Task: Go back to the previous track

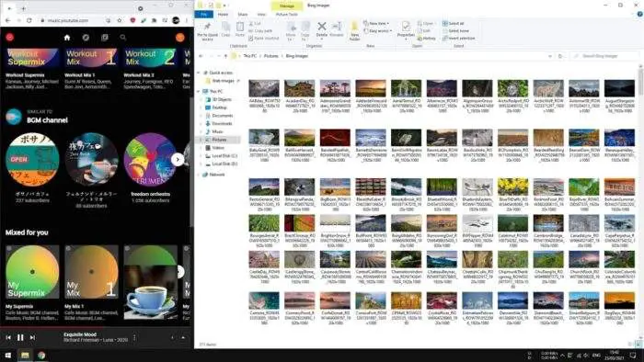Action: (8, 337)
